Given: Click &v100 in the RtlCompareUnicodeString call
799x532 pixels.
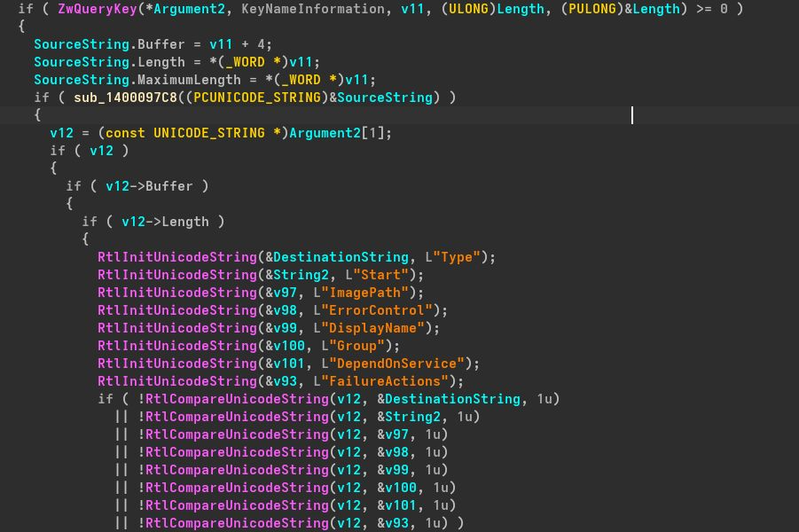Looking at the screenshot, I should coord(396,488).
